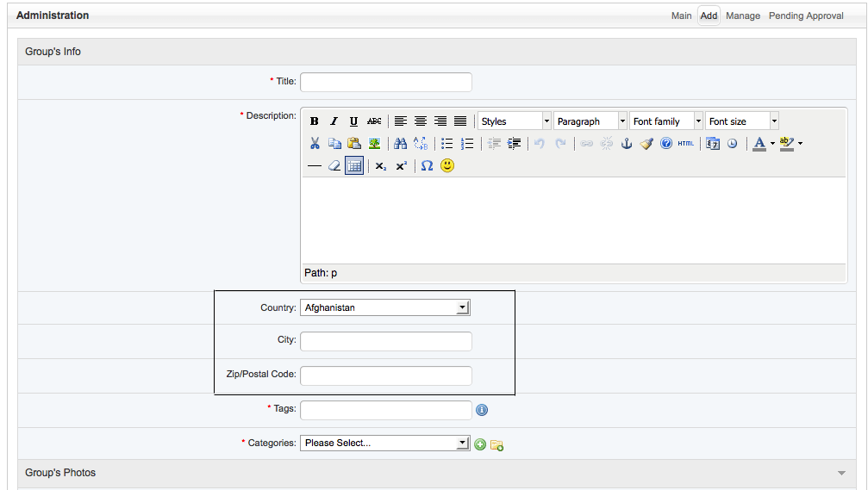Click the bulleted list icon
868x490 pixels.
[x=446, y=144]
